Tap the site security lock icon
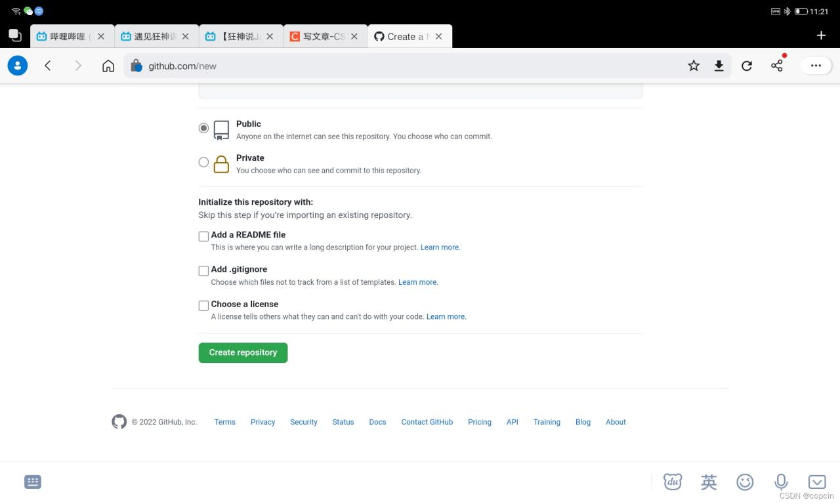Viewport: 840px width, 504px height. [136, 66]
